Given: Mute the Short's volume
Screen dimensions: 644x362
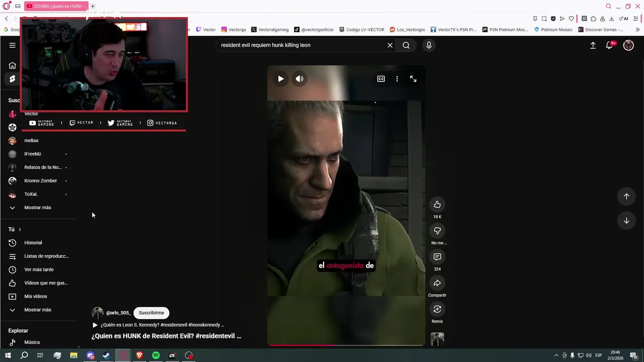Looking at the screenshot, I should click(x=299, y=79).
